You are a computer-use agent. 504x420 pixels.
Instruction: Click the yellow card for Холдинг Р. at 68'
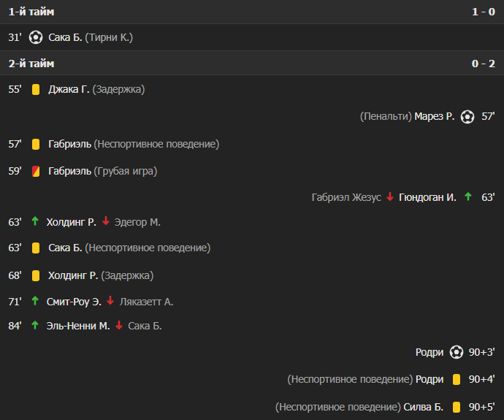(x=35, y=276)
